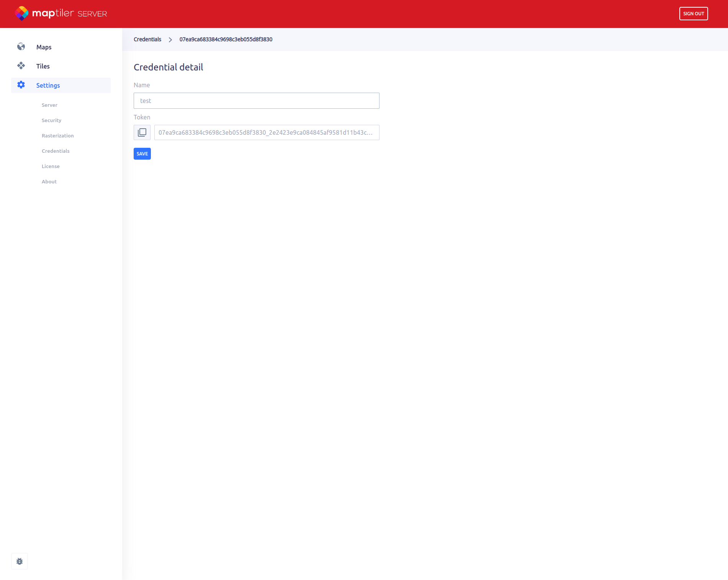Viewport: 728px width, 580px height.
Task: Click the Sign Out button
Action: point(693,14)
